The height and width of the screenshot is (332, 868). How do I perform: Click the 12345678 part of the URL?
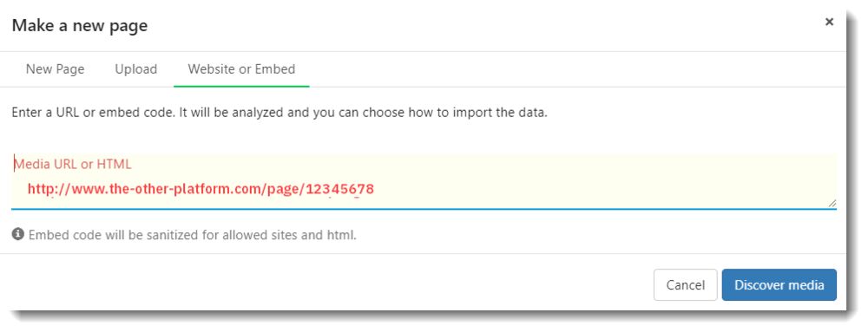coord(340,190)
